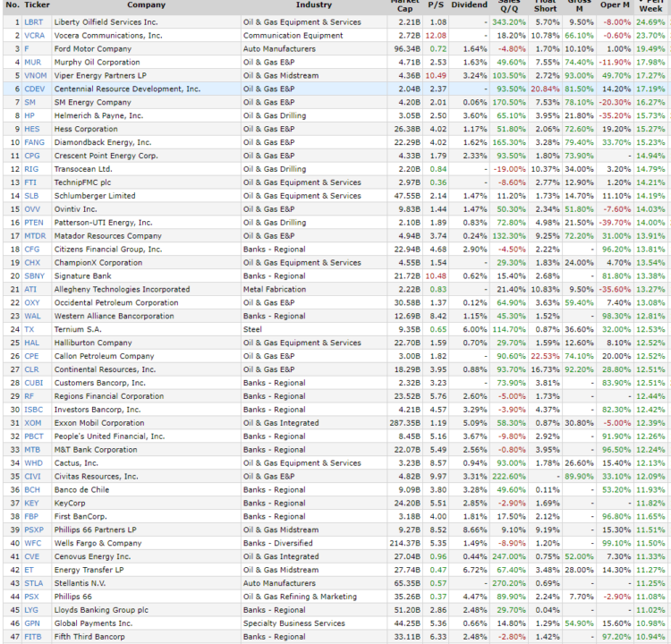Open the PTEN ticker link

click(x=34, y=223)
